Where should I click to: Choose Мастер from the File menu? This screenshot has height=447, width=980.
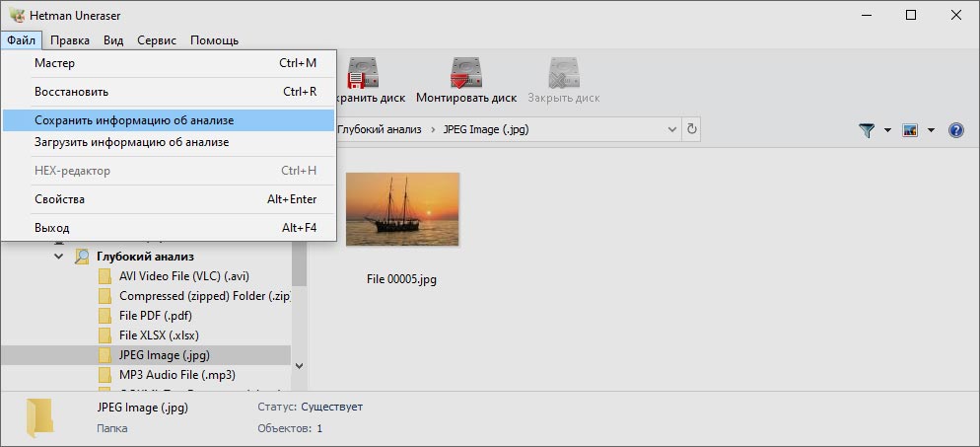pos(169,63)
